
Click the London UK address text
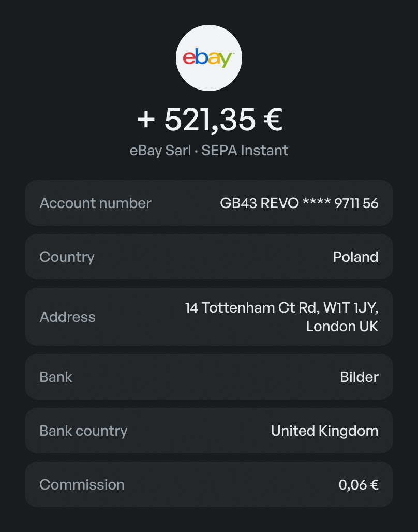[342, 326]
